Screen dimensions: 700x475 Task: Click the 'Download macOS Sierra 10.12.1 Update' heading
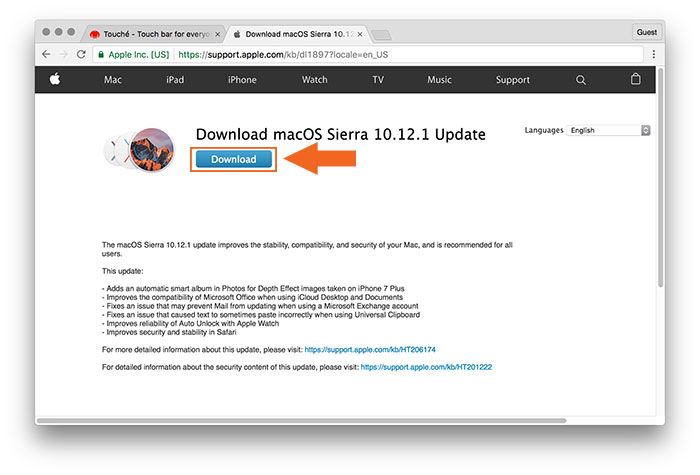tap(341, 134)
